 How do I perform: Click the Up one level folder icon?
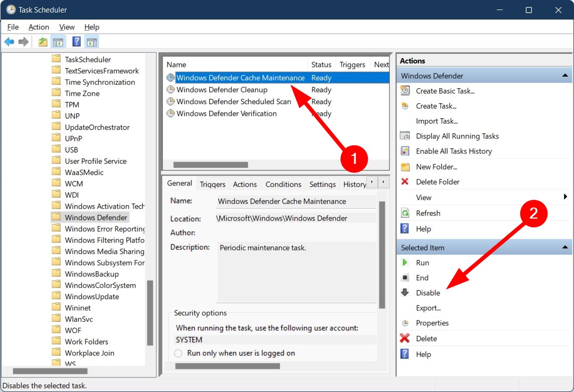tap(43, 42)
